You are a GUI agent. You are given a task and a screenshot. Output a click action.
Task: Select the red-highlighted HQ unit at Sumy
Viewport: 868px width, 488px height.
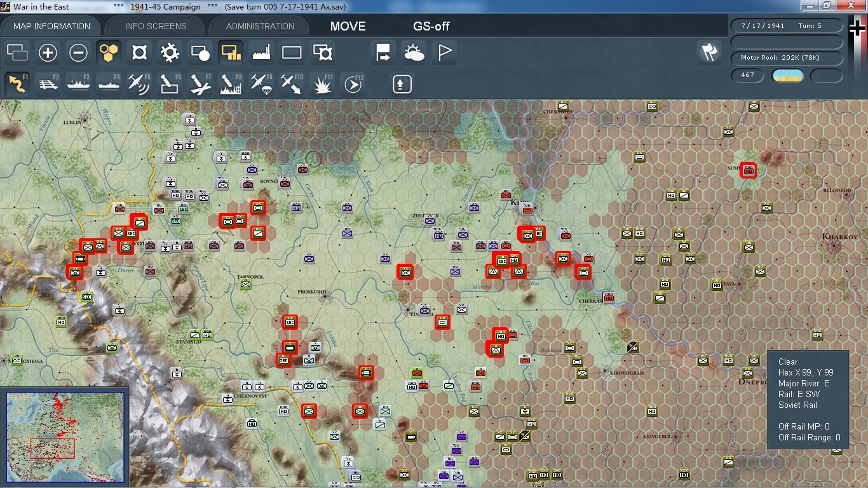[x=749, y=170]
